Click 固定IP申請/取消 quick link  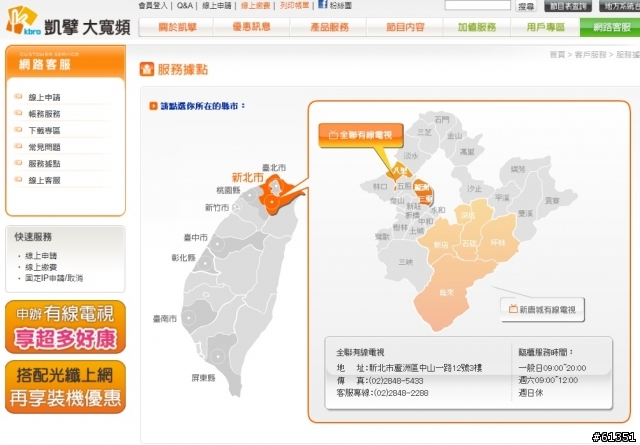point(54,278)
